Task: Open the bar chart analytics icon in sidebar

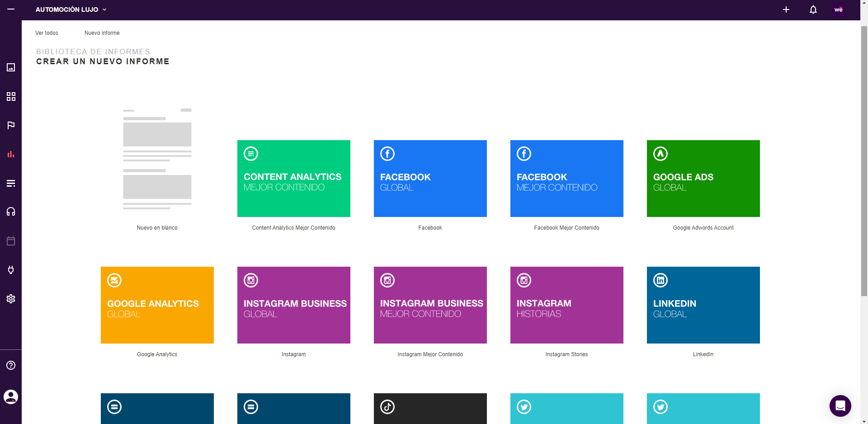Action: click(x=11, y=154)
